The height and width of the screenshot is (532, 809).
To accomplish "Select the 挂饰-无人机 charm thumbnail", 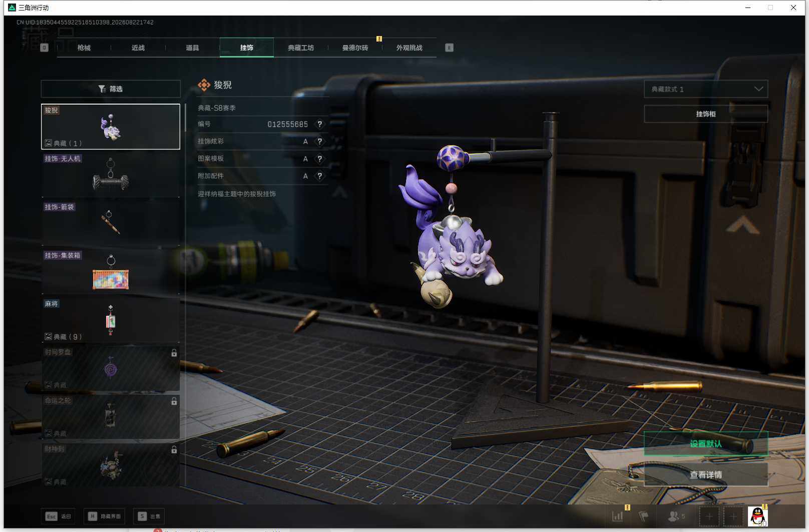I will 111,175.
